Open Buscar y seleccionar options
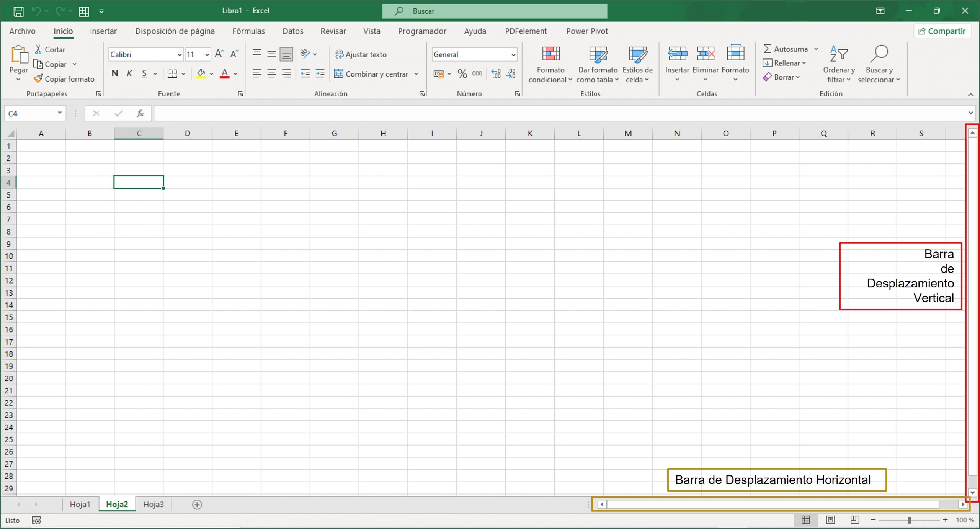This screenshot has width=980, height=529. pos(879,64)
